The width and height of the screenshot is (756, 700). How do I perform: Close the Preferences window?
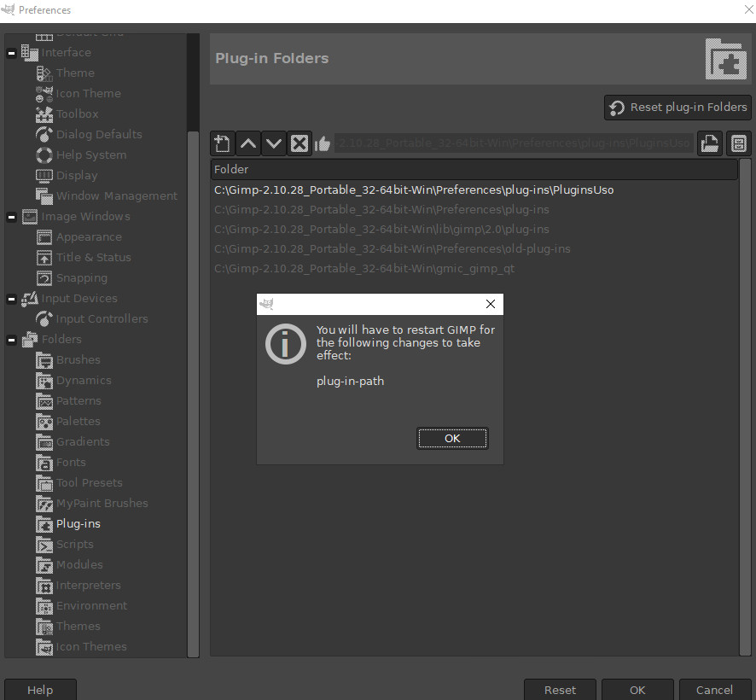pos(748,9)
